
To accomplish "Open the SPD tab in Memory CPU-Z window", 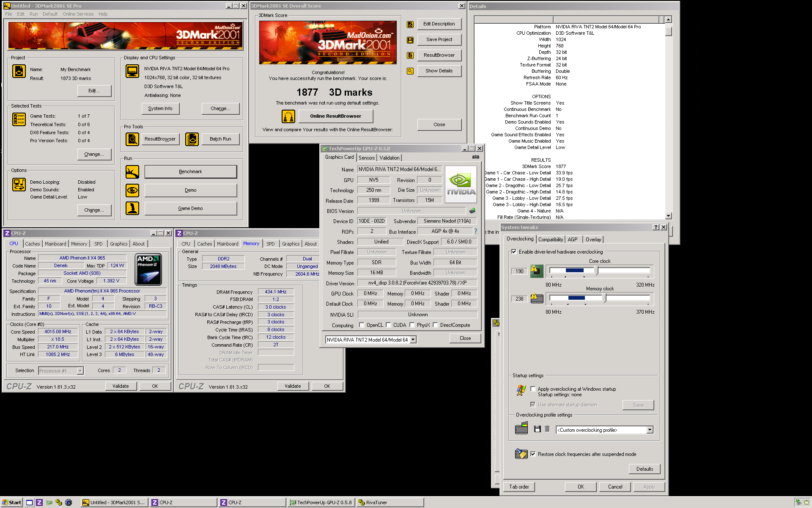I will tap(270, 244).
